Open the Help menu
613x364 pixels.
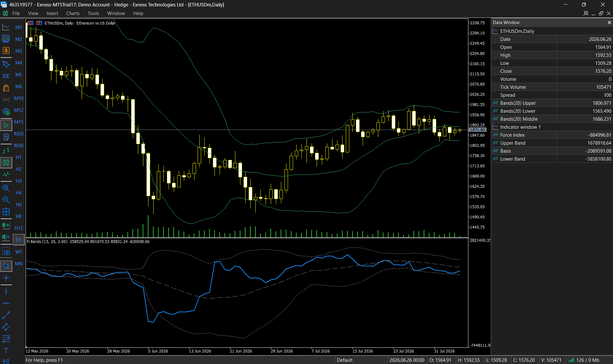[138, 13]
